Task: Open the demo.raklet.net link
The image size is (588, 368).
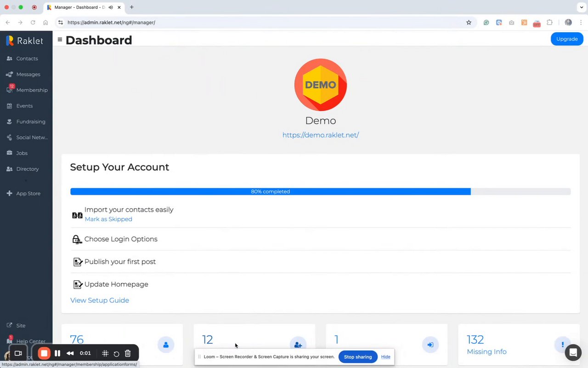Action: pyautogui.click(x=321, y=135)
